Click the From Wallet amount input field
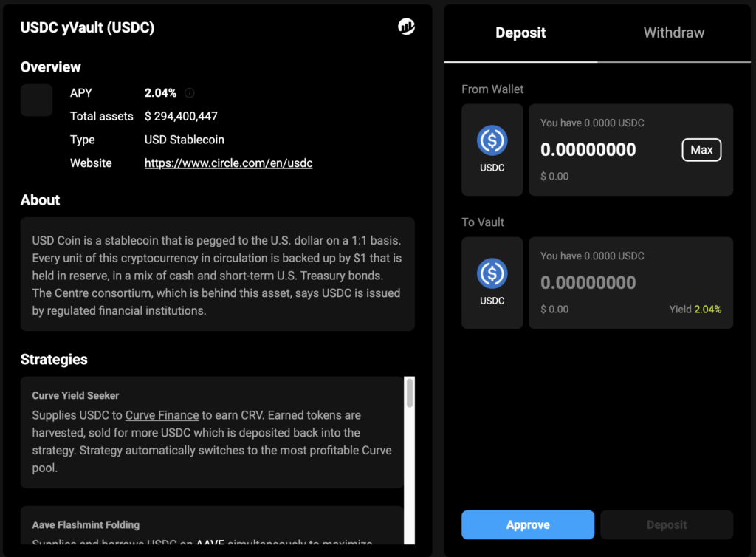 click(x=588, y=150)
